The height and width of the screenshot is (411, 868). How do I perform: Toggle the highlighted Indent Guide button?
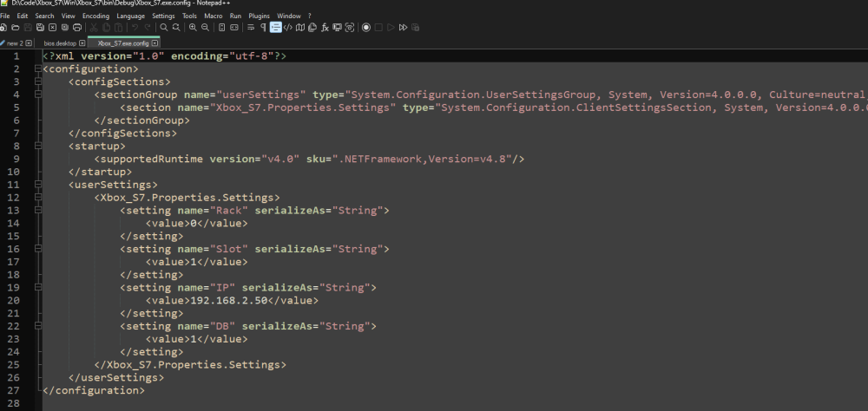(x=275, y=28)
